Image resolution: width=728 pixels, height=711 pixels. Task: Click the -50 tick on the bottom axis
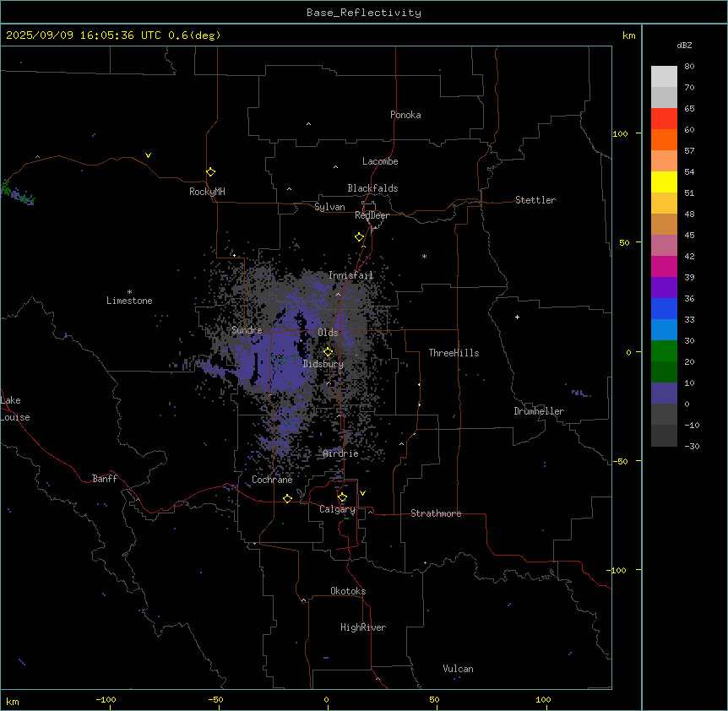215,699
